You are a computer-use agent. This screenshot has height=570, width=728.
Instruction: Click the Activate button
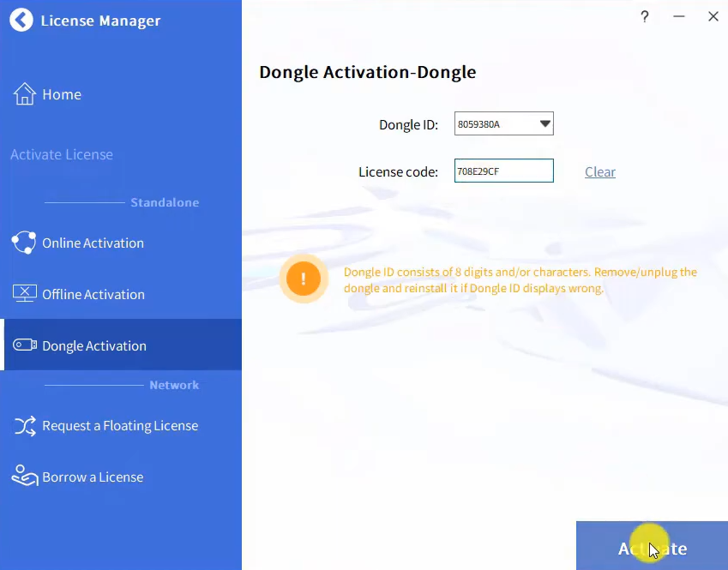pyautogui.click(x=652, y=546)
